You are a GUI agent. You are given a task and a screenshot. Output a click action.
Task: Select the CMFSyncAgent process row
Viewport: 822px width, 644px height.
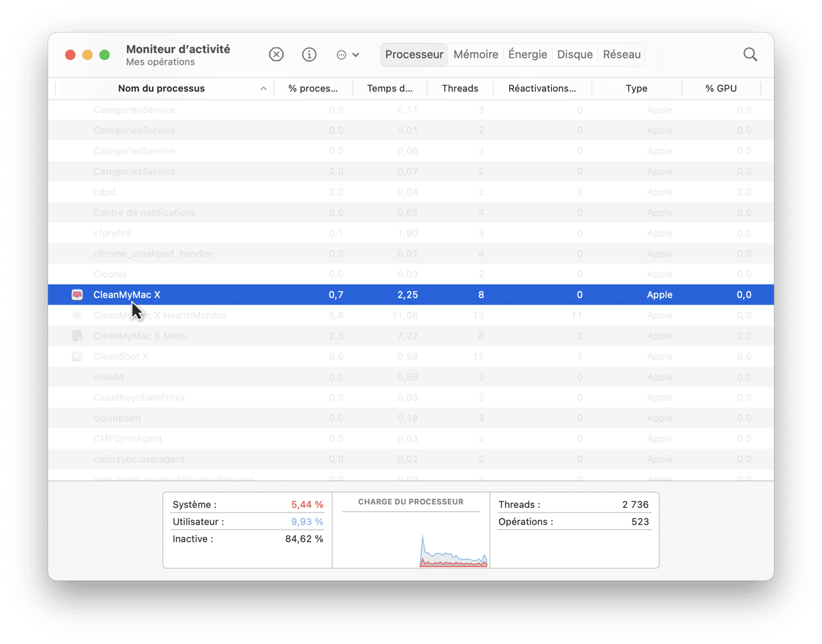[411, 439]
